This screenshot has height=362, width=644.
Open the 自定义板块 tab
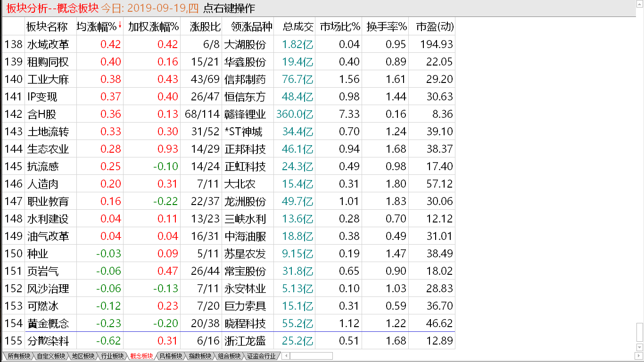tap(51, 356)
